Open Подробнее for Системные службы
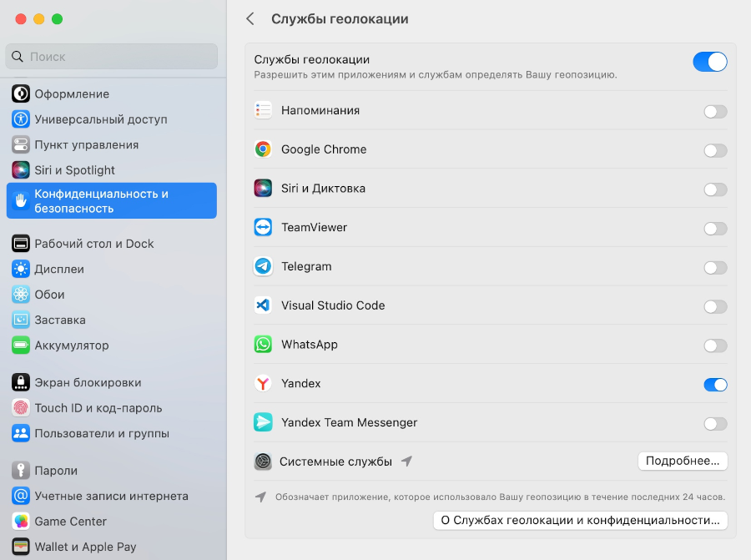Screen dimensions: 751x560 click(682, 461)
